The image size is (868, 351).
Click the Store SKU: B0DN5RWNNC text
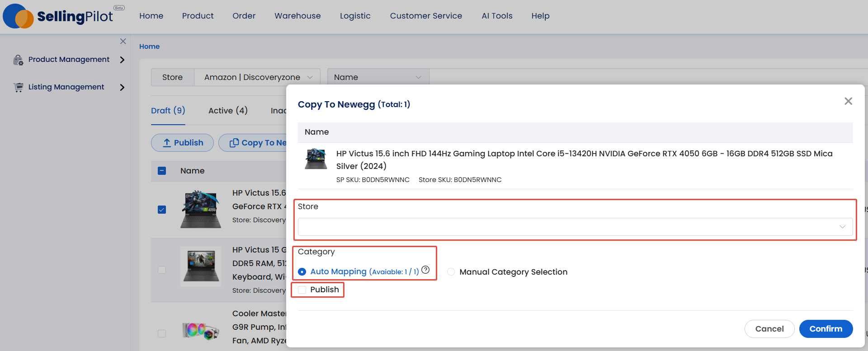460,180
